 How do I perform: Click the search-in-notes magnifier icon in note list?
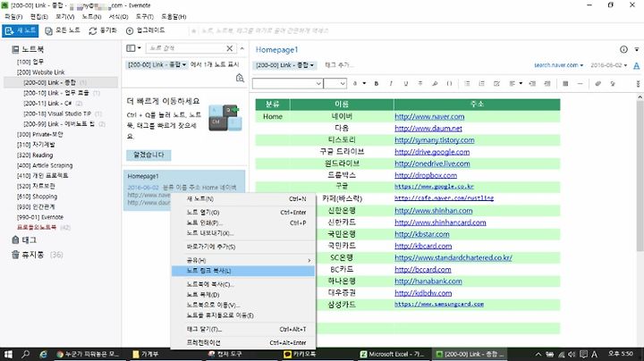[x=240, y=78]
